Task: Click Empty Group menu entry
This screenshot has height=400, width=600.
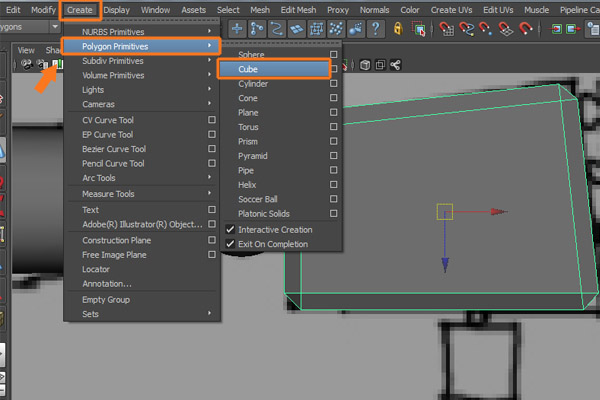Action: 107,299
